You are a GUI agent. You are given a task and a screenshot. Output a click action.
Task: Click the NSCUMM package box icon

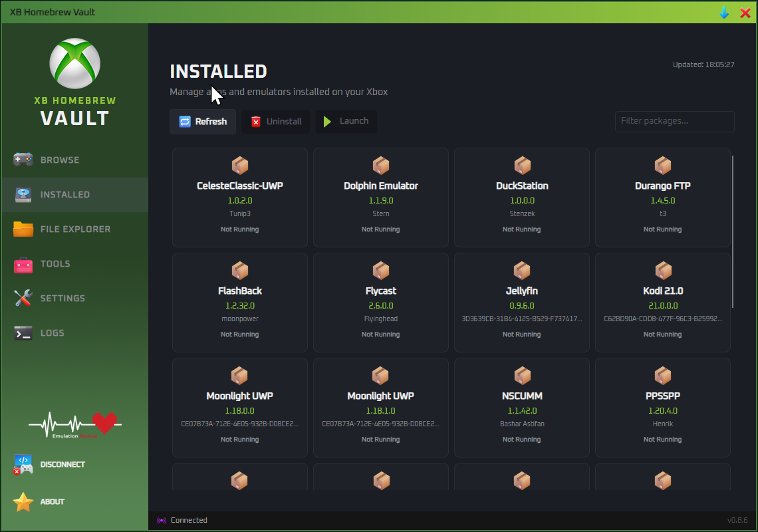pos(522,375)
